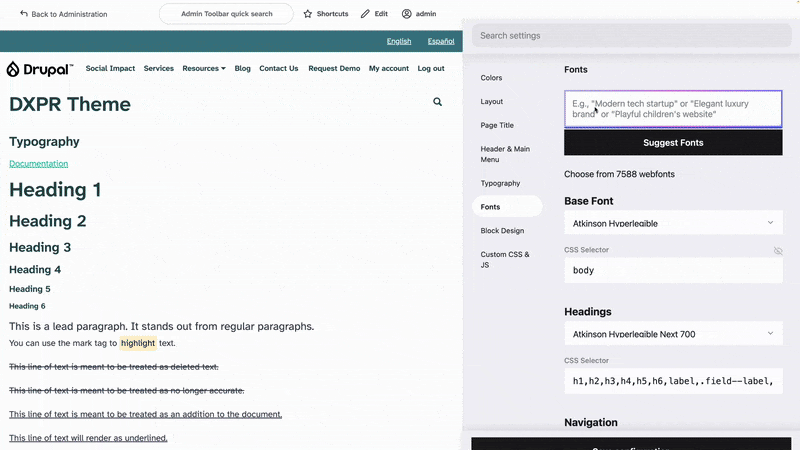The width and height of the screenshot is (800, 450).
Task: Click the 'Heading 1' sample text
Action: 55,190
